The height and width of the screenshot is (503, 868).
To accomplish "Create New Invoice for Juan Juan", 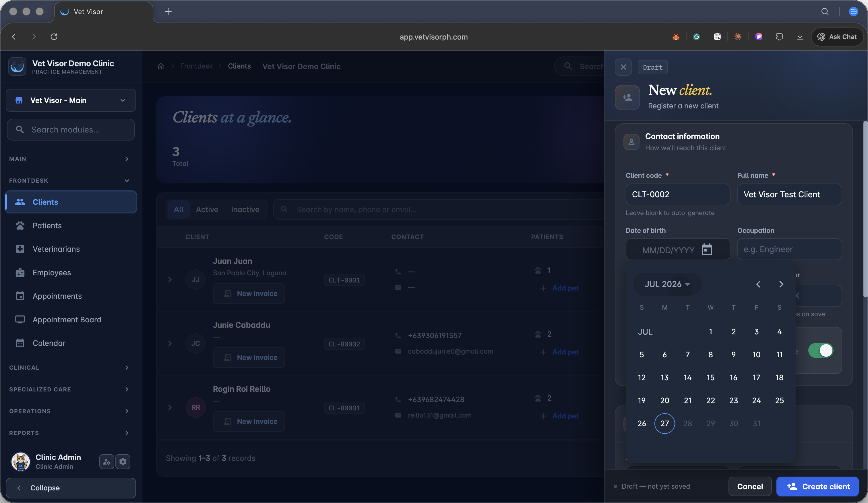I will coord(249,293).
